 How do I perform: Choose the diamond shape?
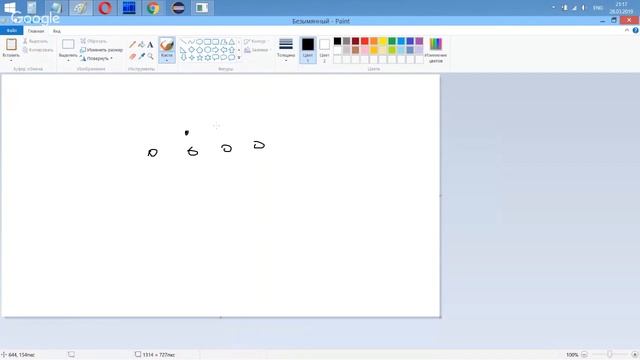[x=191, y=50]
